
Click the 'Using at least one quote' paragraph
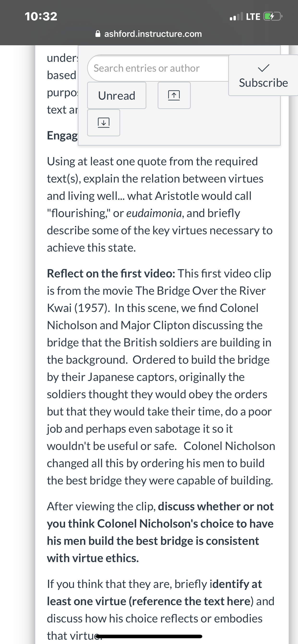pyautogui.click(x=160, y=205)
